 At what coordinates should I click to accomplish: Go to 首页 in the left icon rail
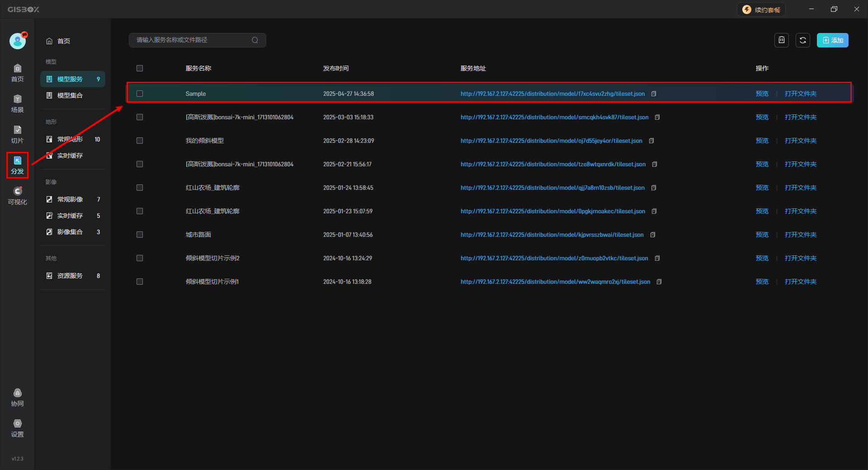coord(17,73)
